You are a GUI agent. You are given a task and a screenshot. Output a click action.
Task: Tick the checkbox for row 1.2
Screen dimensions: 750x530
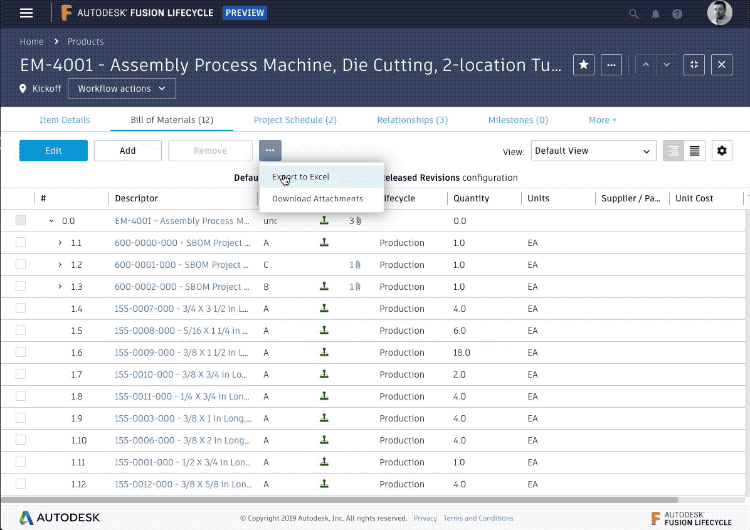tap(21, 264)
